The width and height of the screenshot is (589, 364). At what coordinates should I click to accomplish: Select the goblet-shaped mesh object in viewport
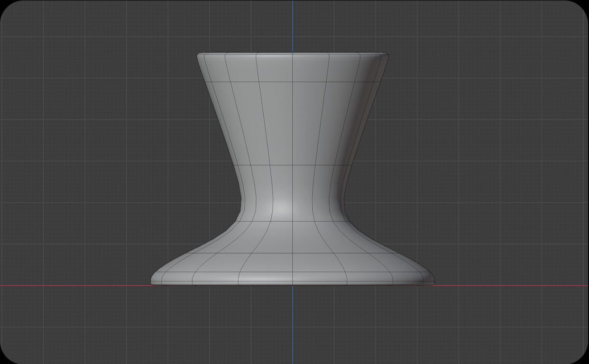click(293, 169)
